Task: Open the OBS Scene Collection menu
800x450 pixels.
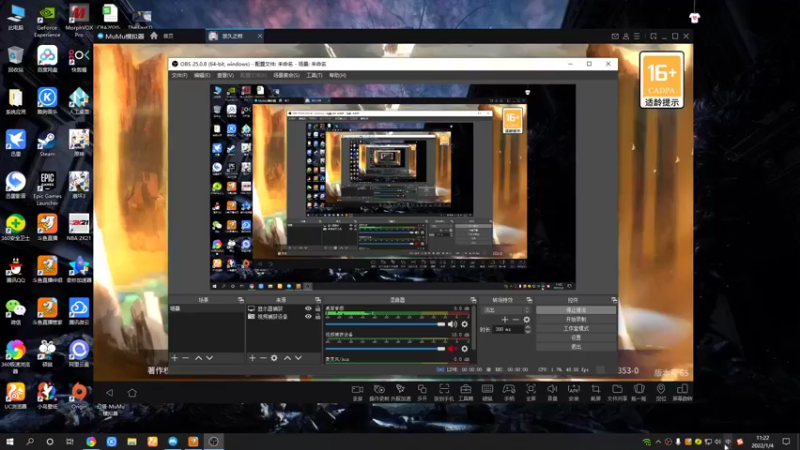Action: [286, 75]
